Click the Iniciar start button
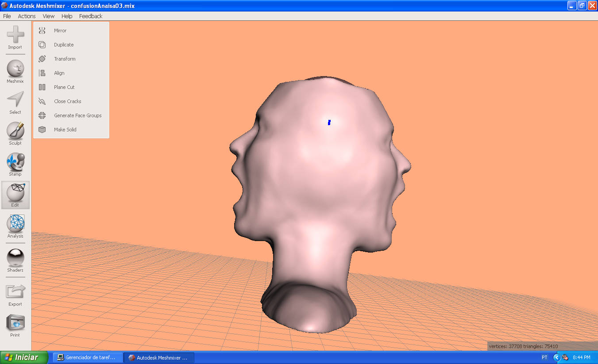Image resolution: width=598 pixels, height=364 pixels. 24,357
